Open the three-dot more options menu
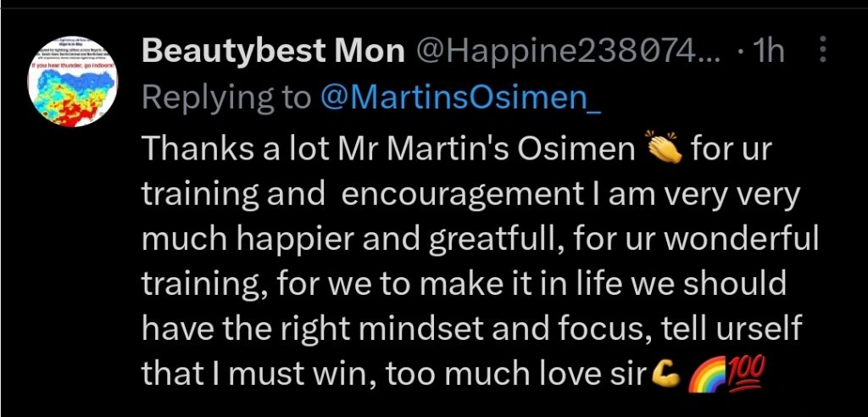 pyautogui.click(x=822, y=49)
